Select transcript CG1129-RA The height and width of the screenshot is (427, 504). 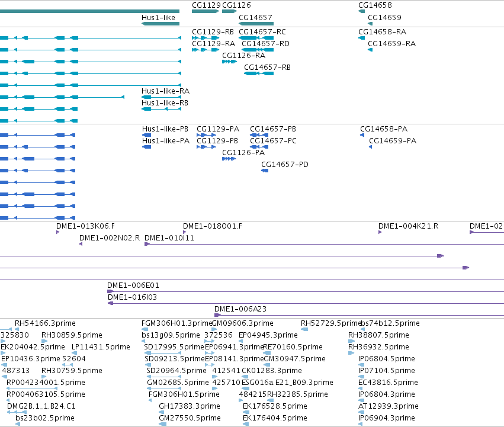pyautogui.click(x=206, y=50)
